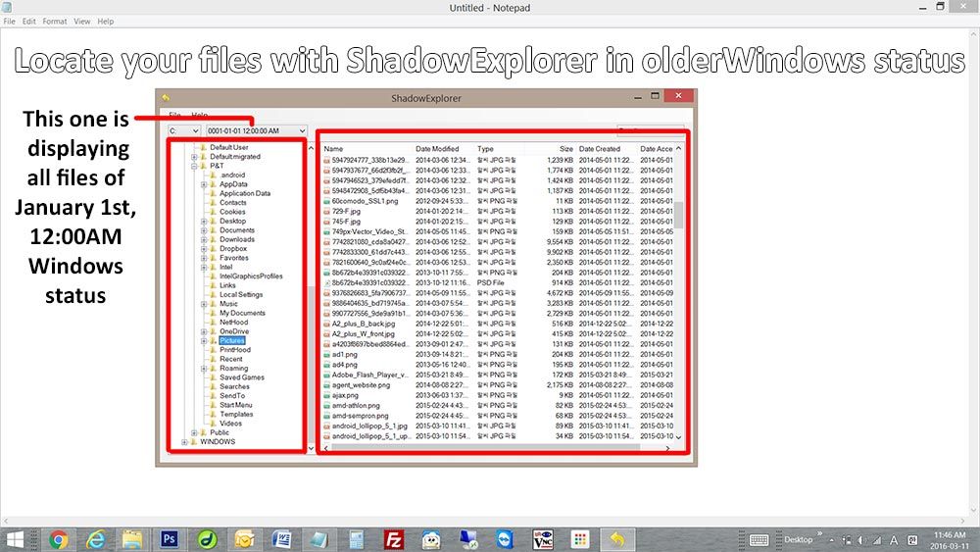
Task: Click the 60comodo_SSL1.png file icon
Action: (x=326, y=201)
